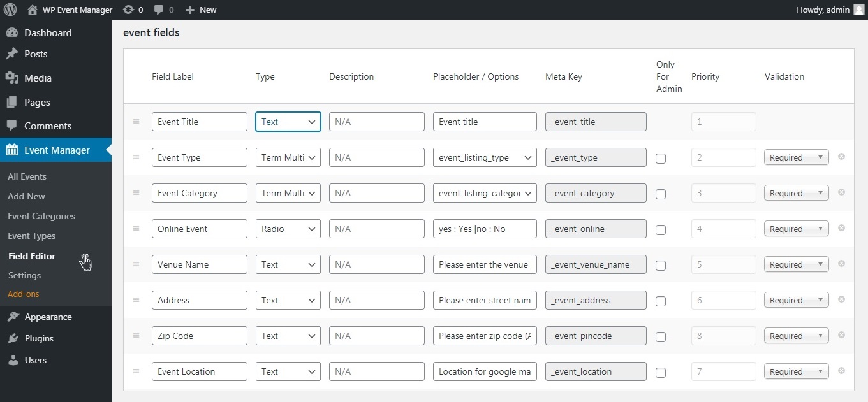Open event_listing_type options dropdown

coord(484,157)
